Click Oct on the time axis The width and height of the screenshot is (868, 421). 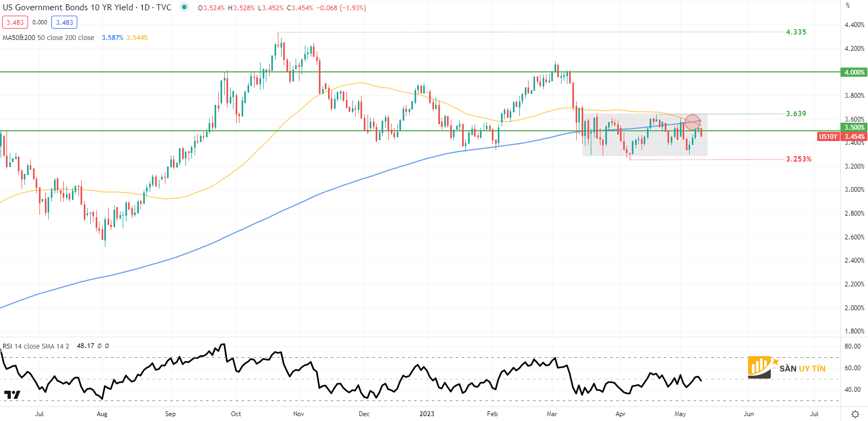[236, 414]
